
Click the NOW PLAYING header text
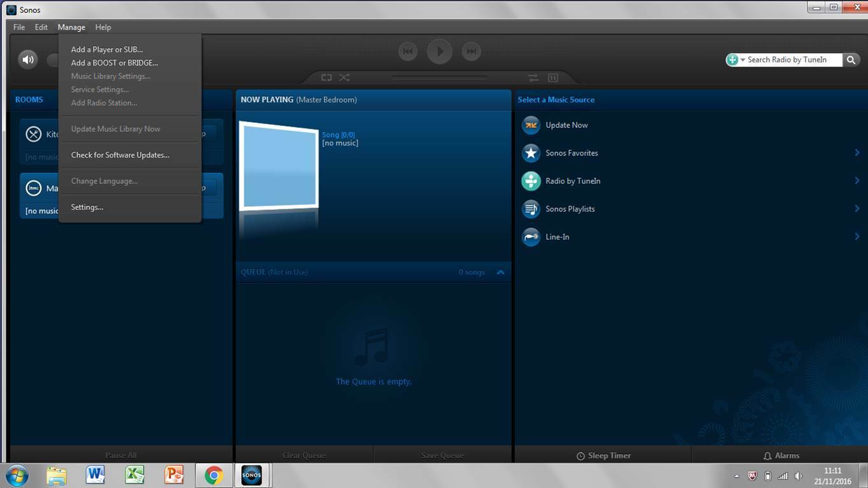267,100
